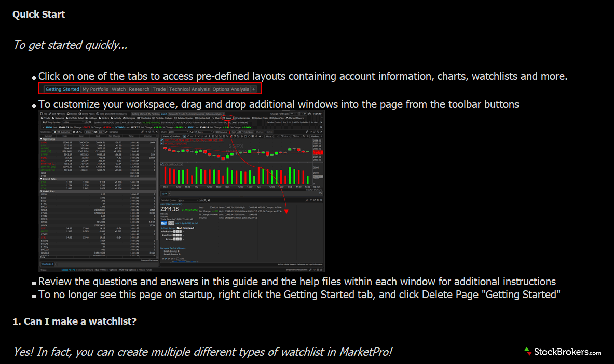
Task: Click the blue Buy button
Action: tap(163, 223)
